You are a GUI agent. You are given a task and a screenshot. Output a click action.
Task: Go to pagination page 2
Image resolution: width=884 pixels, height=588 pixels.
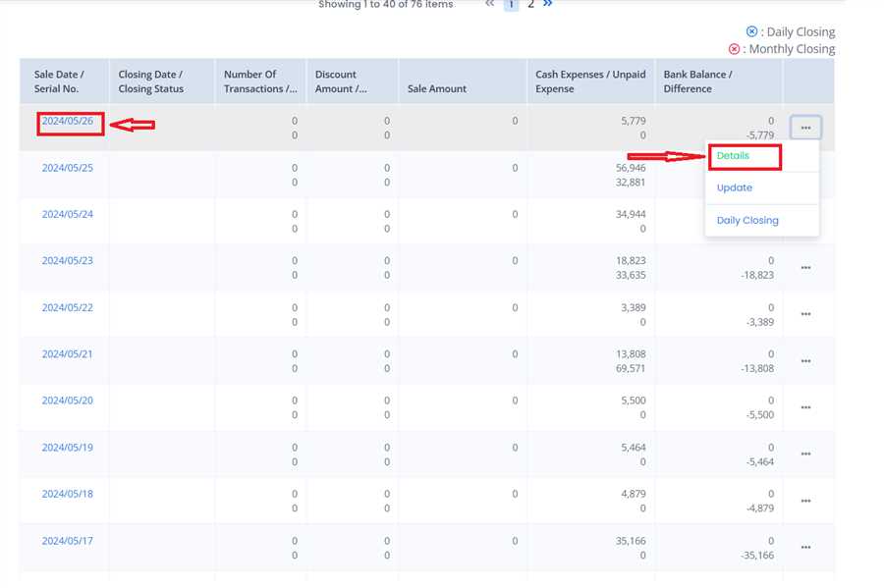[530, 5]
